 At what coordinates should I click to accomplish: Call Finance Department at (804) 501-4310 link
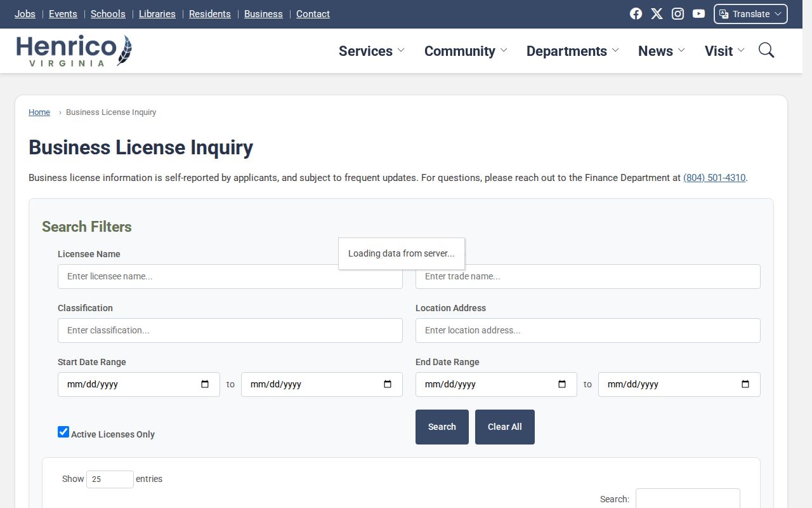[714, 178]
